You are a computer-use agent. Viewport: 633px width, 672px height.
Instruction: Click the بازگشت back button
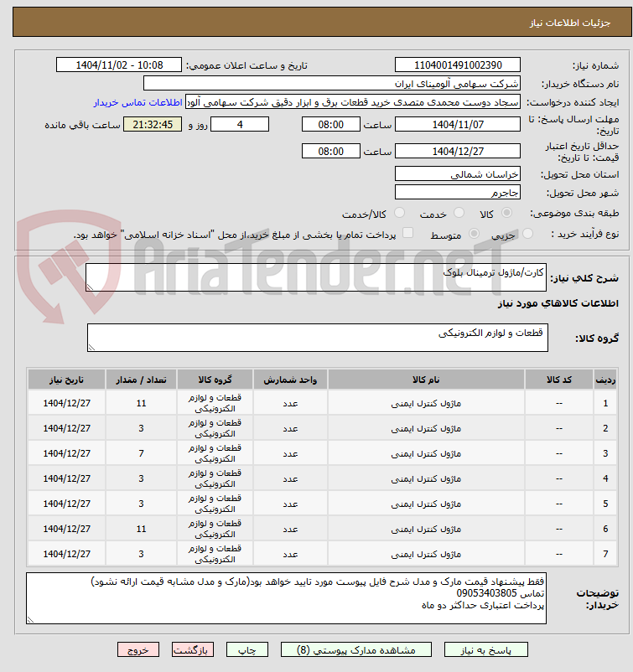[x=193, y=649]
